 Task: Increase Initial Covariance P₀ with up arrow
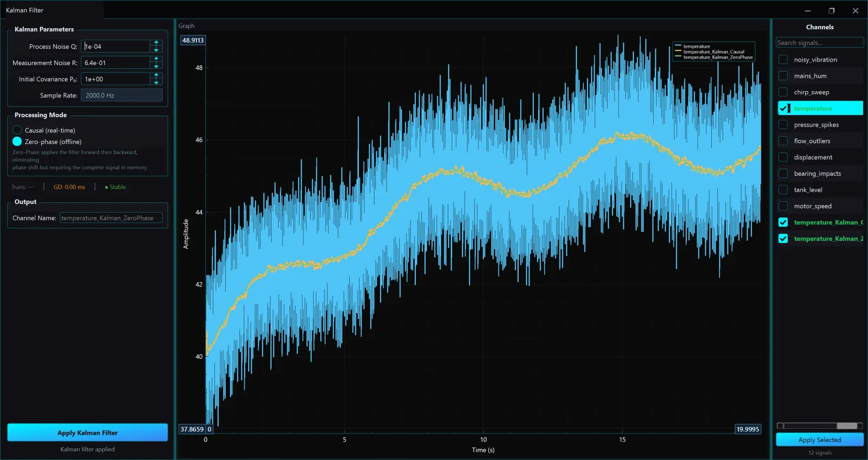coord(156,76)
